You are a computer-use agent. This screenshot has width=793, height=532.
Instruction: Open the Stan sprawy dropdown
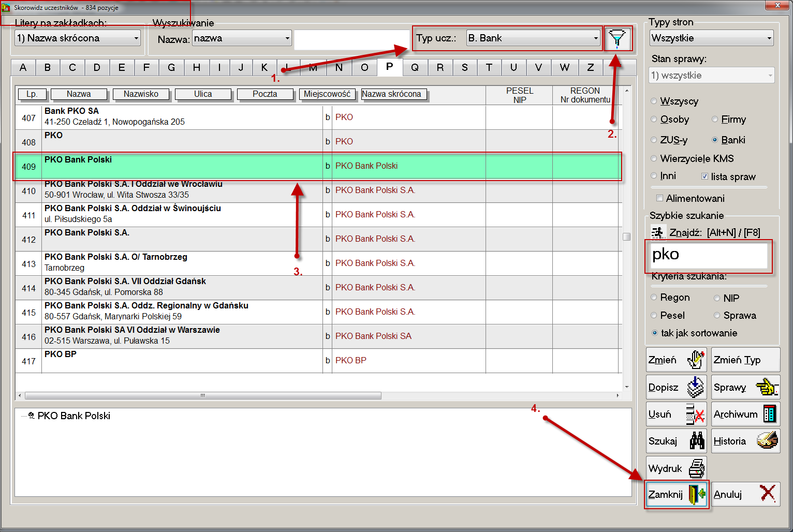pyautogui.click(x=712, y=76)
